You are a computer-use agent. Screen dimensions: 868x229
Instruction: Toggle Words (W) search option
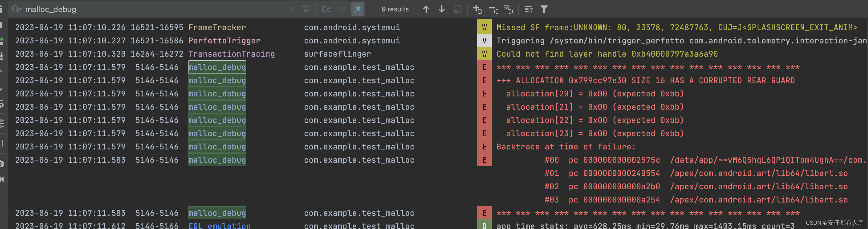tap(342, 9)
